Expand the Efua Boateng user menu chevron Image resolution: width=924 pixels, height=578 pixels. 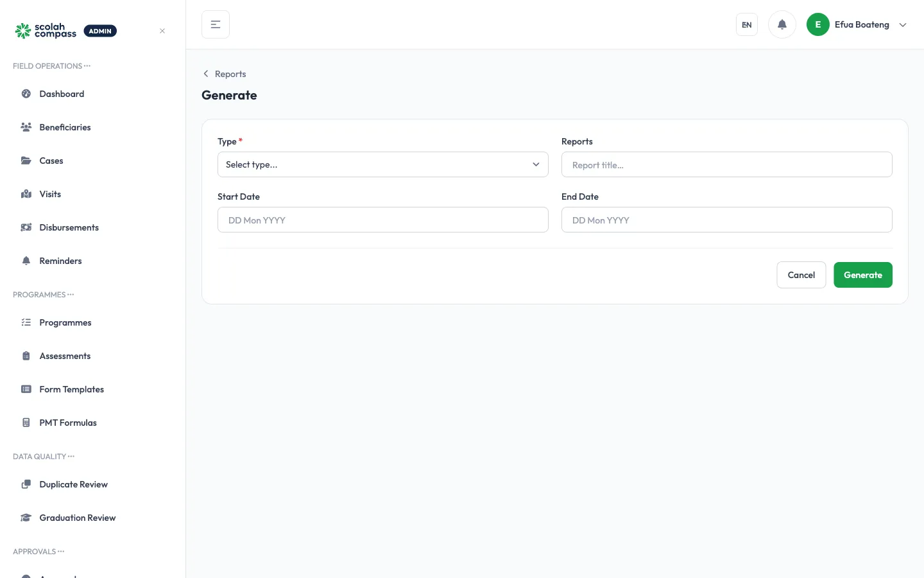point(903,25)
